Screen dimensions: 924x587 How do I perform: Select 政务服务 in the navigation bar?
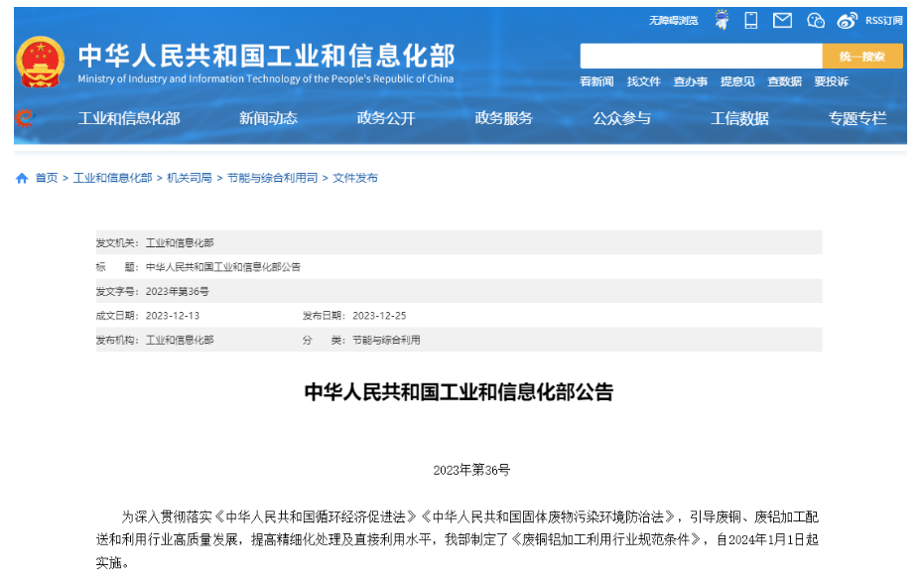coord(504,118)
